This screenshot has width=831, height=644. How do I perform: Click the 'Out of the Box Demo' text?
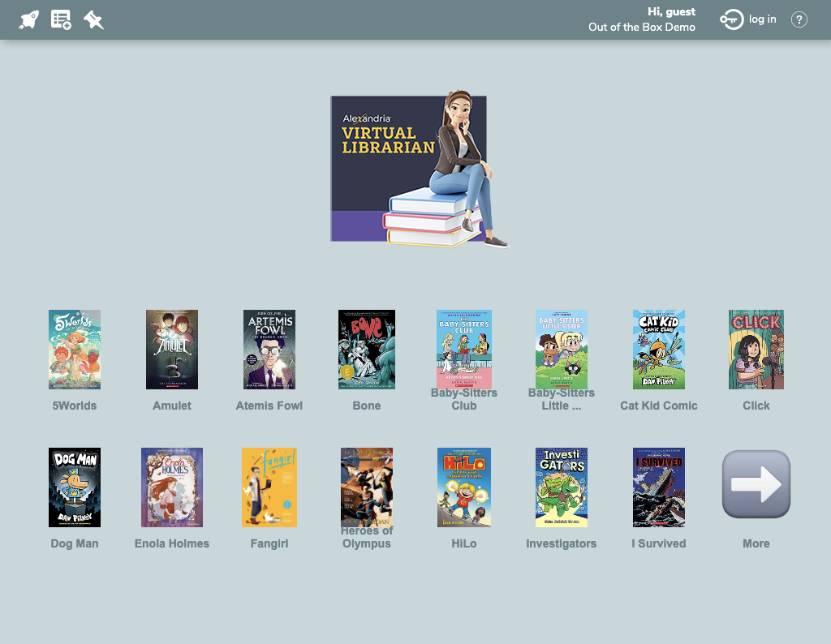coord(642,27)
